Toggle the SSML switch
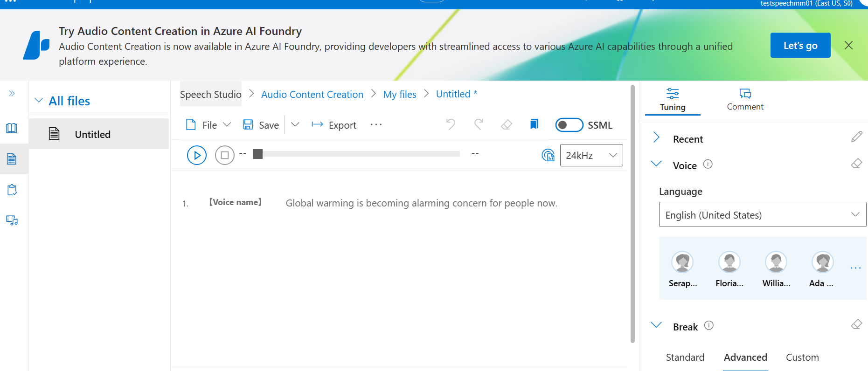Screen dimensions: 868x371 pos(569,125)
